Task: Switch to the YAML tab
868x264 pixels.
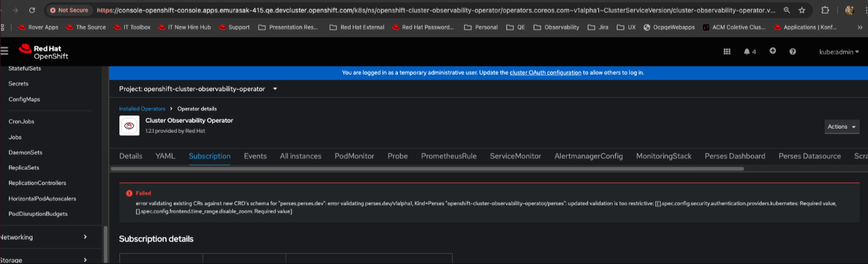Action: point(165,156)
